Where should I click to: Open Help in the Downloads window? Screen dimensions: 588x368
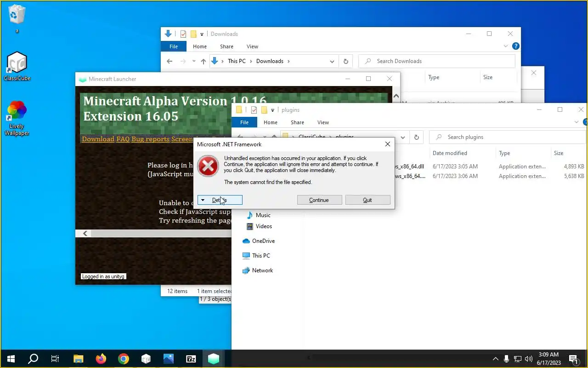point(516,46)
